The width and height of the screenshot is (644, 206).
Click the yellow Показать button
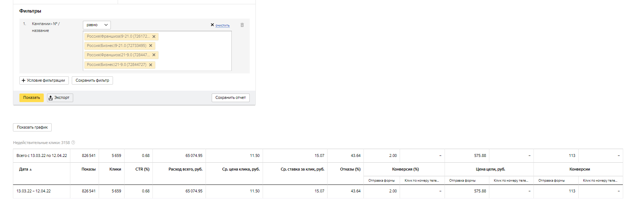(x=32, y=98)
